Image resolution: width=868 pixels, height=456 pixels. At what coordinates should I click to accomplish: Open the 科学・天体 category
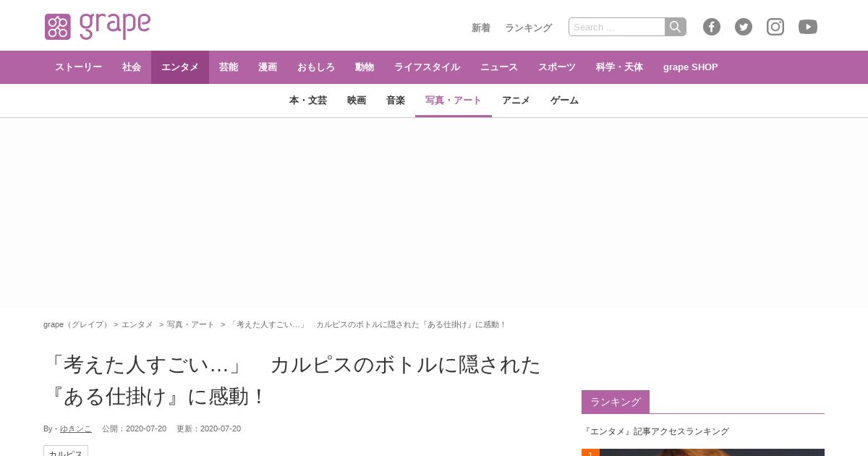tap(619, 67)
